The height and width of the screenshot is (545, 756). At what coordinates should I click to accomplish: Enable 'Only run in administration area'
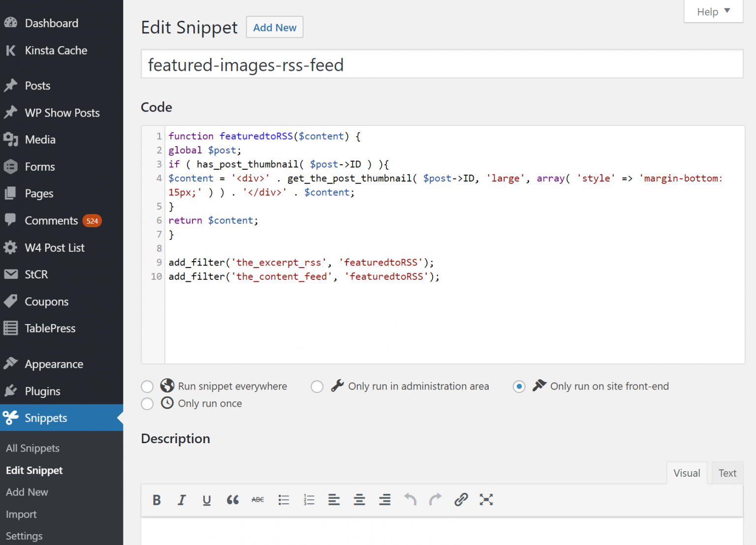317,387
